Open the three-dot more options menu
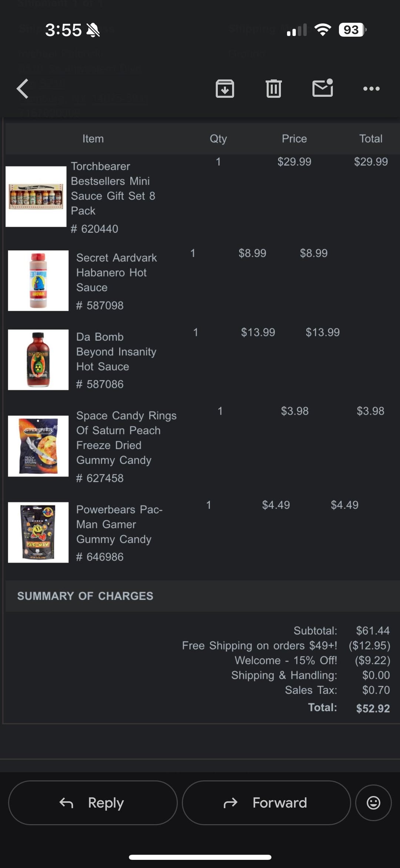This screenshot has width=400, height=868. [x=371, y=89]
